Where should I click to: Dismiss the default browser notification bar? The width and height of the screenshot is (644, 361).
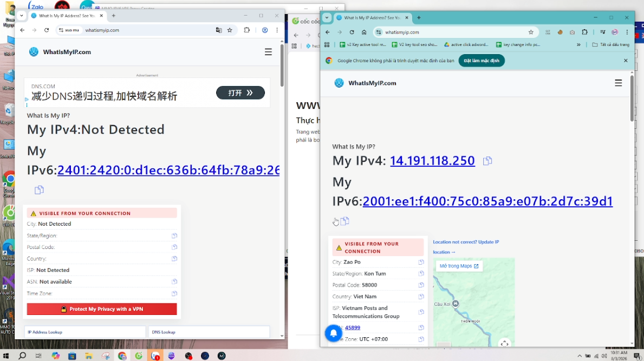[626, 61]
